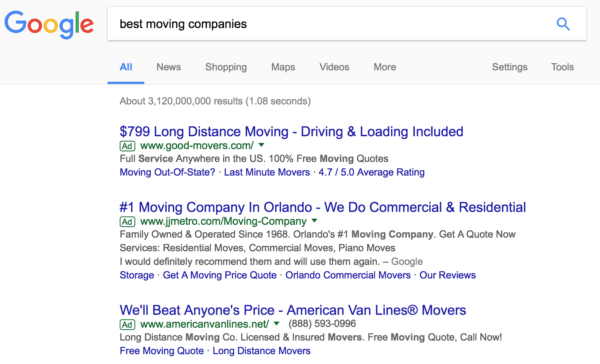Click the blue search magnifier icon
The image size is (600, 364).
tap(563, 24)
